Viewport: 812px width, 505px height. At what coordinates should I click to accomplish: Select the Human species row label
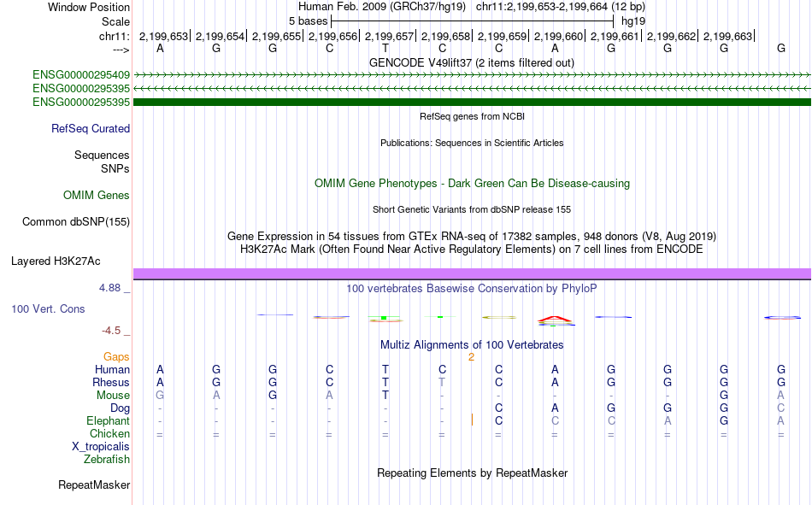point(112,370)
